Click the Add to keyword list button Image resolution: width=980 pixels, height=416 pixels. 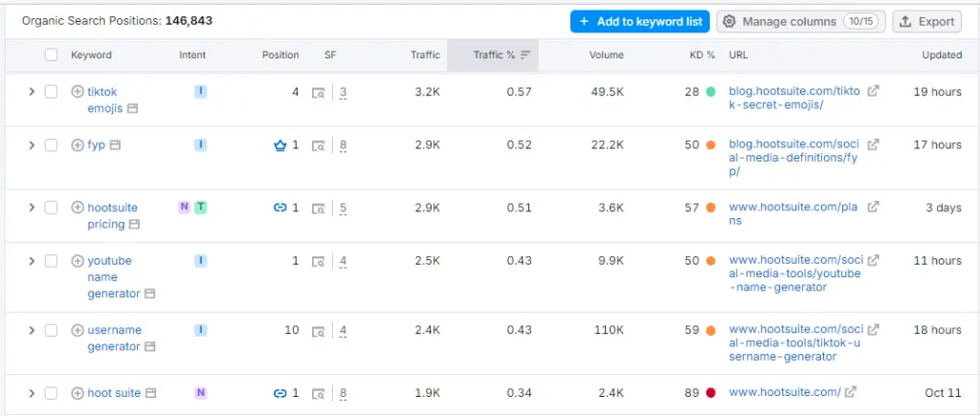tap(639, 21)
